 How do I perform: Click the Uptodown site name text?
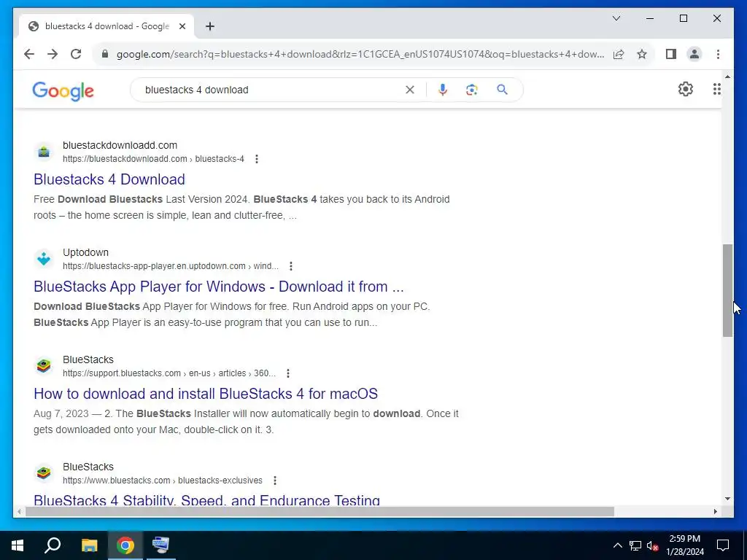coord(86,252)
